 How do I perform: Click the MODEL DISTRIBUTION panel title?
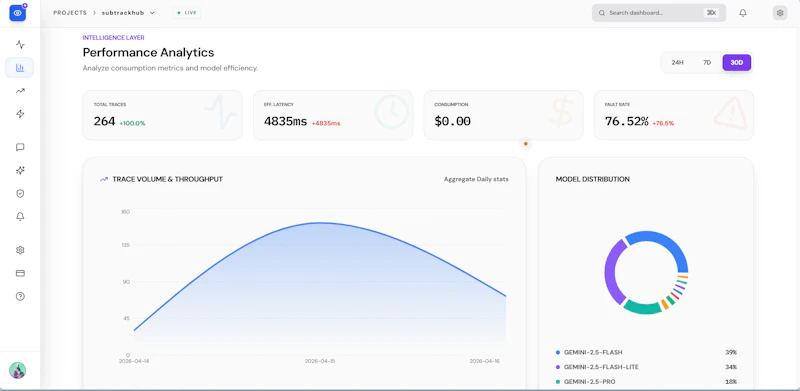pyautogui.click(x=592, y=180)
